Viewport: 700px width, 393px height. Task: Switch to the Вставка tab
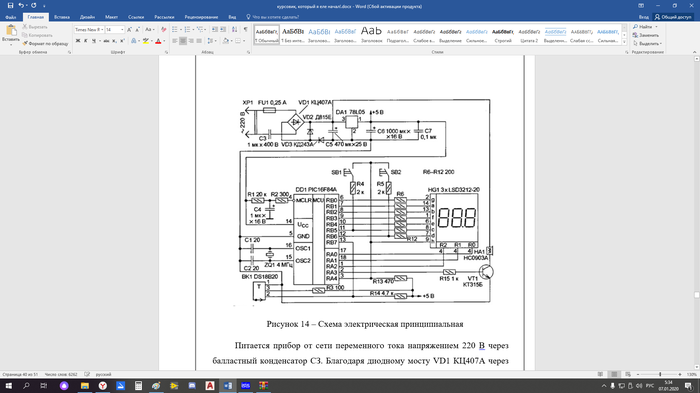coord(62,17)
